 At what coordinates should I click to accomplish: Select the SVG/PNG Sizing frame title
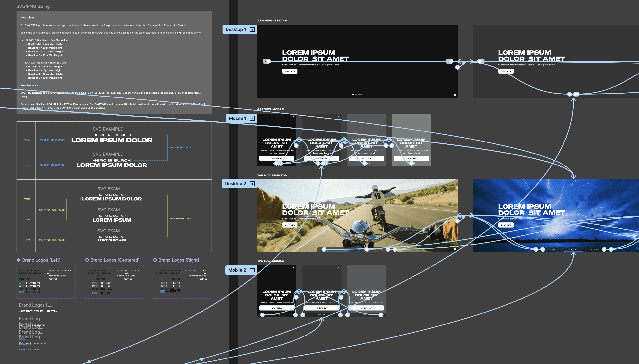click(x=33, y=6)
